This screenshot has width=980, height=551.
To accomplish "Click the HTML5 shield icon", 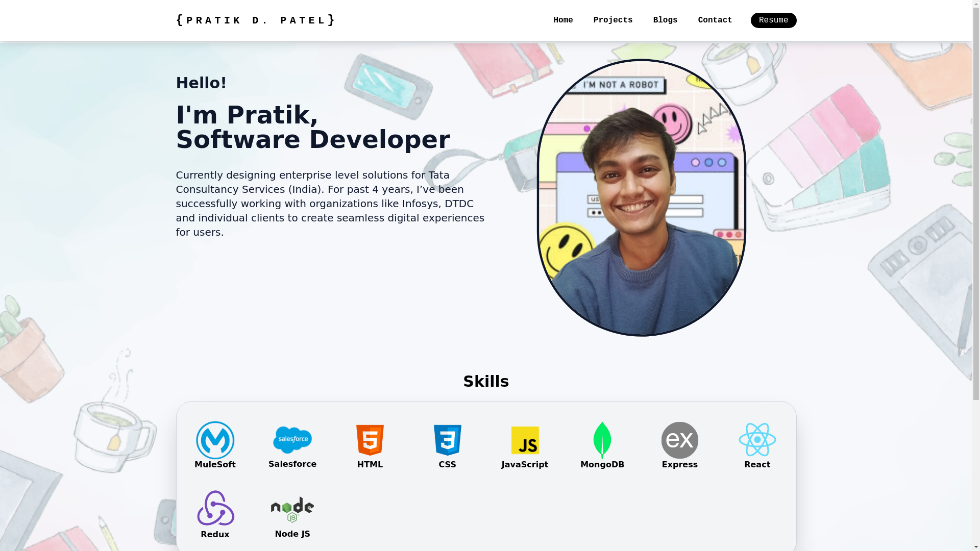I will click(370, 440).
